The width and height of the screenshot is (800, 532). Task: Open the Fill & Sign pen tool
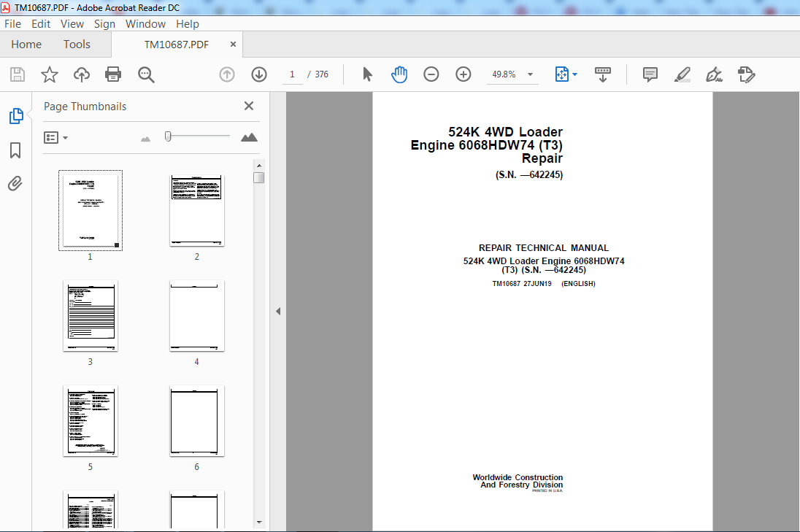(x=714, y=74)
